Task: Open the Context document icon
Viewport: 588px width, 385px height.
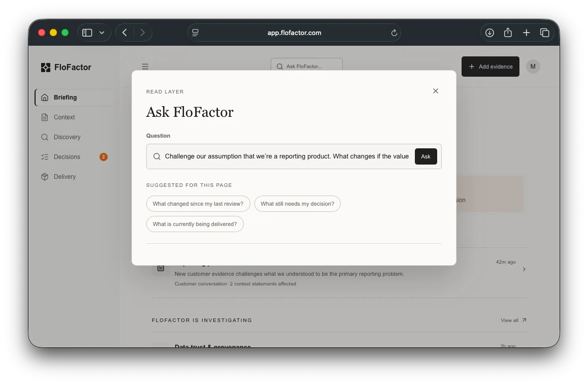Action: (x=45, y=117)
